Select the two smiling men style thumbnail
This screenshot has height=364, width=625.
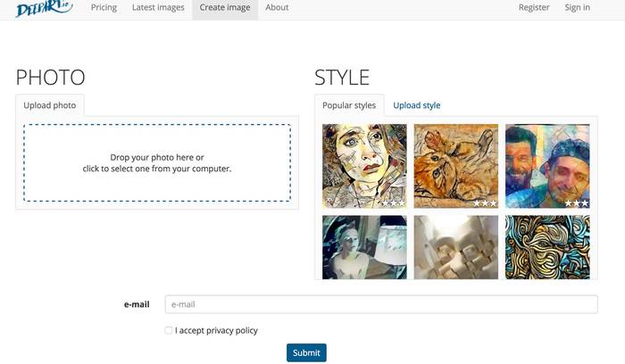(547, 166)
